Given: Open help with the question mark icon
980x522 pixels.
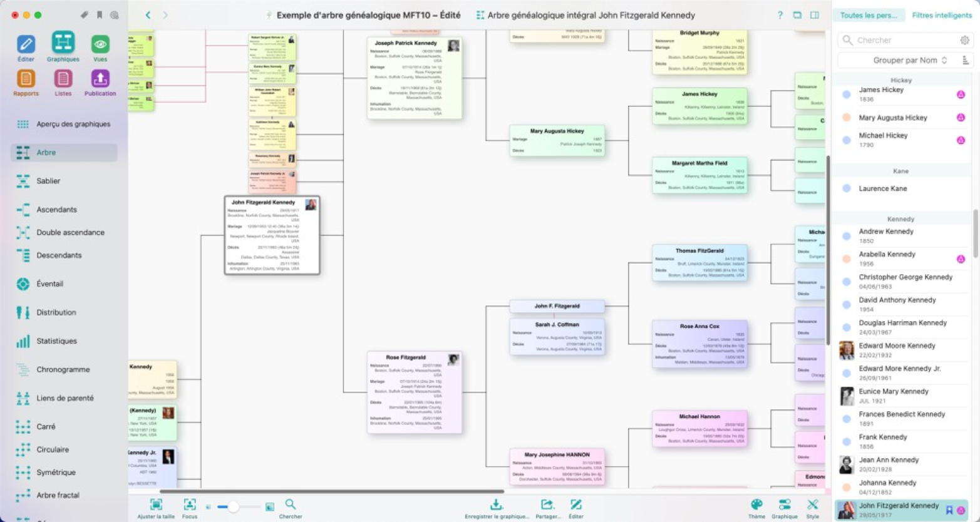Looking at the screenshot, I should pos(780,15).
